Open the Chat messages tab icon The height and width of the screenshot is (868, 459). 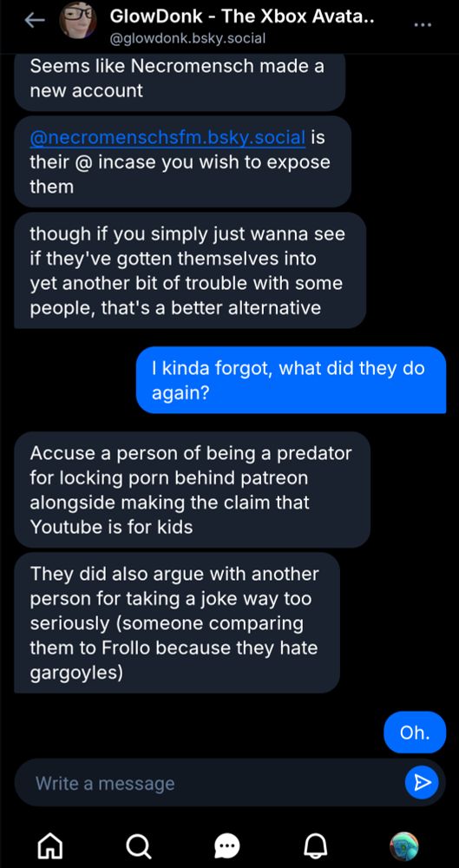(226, 845)
